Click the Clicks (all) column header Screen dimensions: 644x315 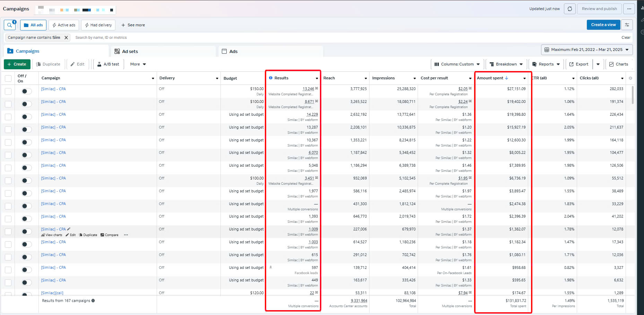coord(589,78)
